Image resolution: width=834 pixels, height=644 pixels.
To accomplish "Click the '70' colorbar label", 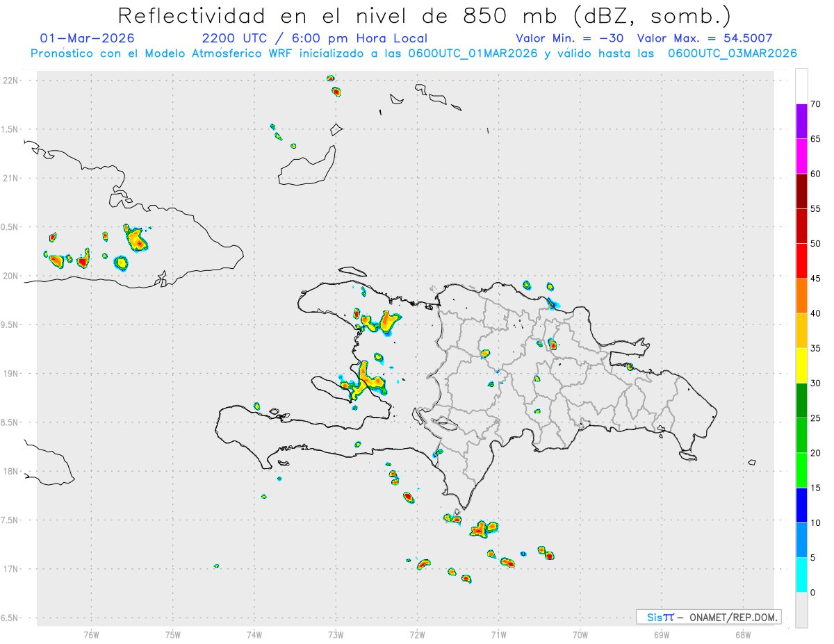I will tap(816, 104).
